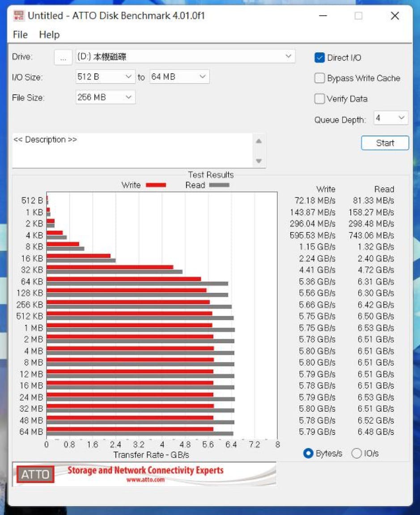Click the red Write legend swatch
Image resolution: width=420 pixels, height=515 pixels.
(156, 185)
